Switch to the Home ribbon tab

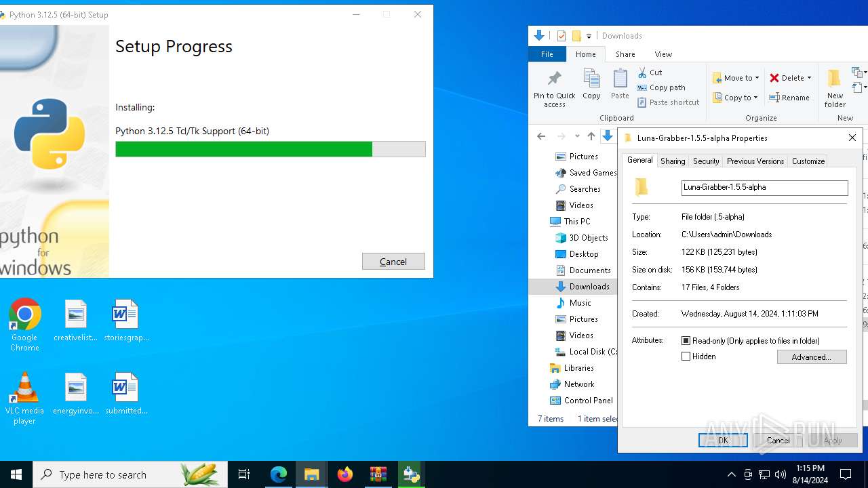[586, 54]
